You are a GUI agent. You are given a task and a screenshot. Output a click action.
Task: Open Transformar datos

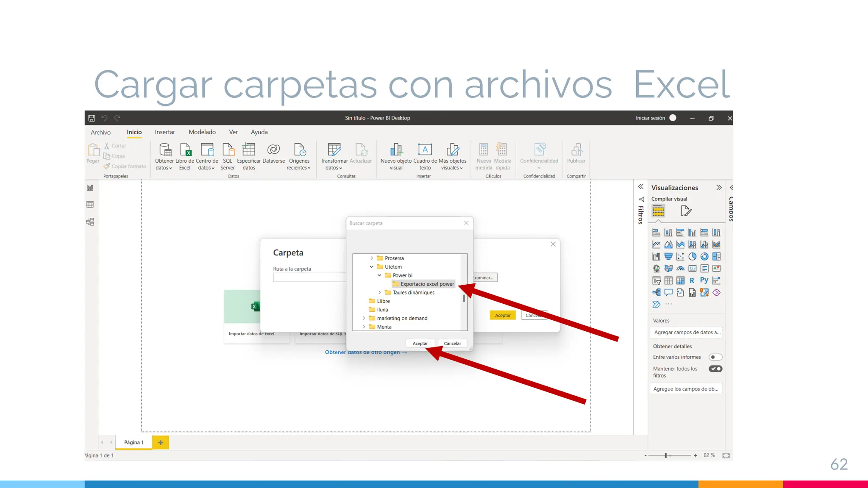click(x=334, y=156)
